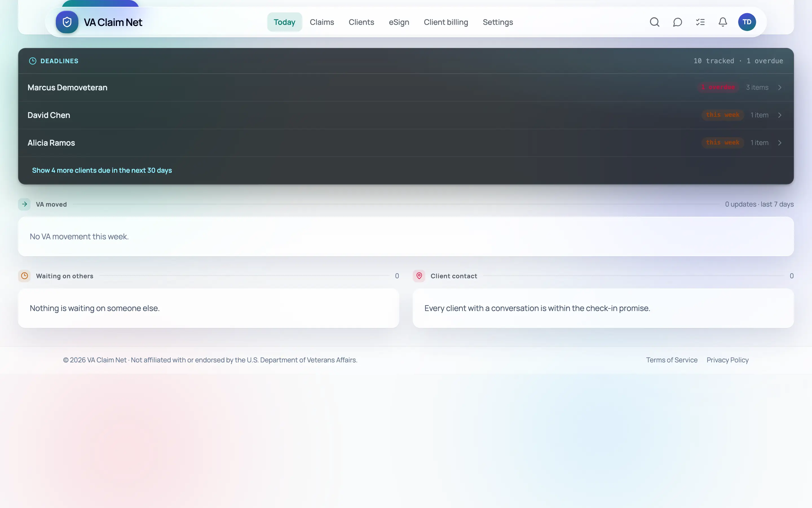Viewport: 812px width, 508px height.
Task: Open the Clients tab
Action: pyautogui.click(x=361, y=22)
